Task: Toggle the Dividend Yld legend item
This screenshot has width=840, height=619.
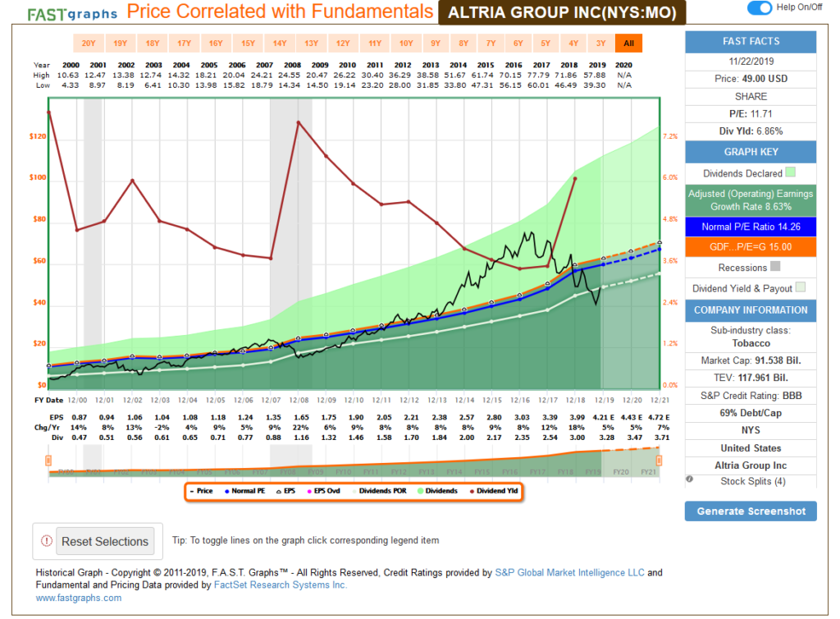Action: [x=494, y=491]
